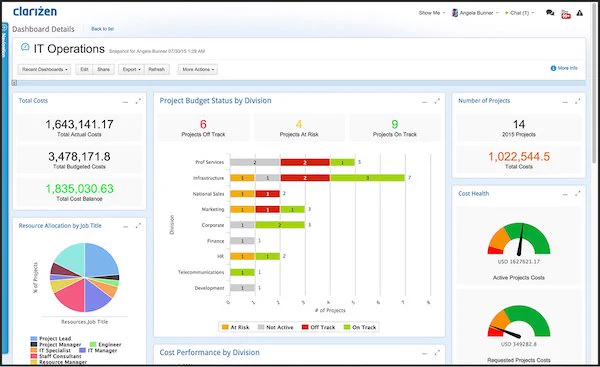
Task: Click the small collapse toggle below toolbar
Action: pos(14,83)
